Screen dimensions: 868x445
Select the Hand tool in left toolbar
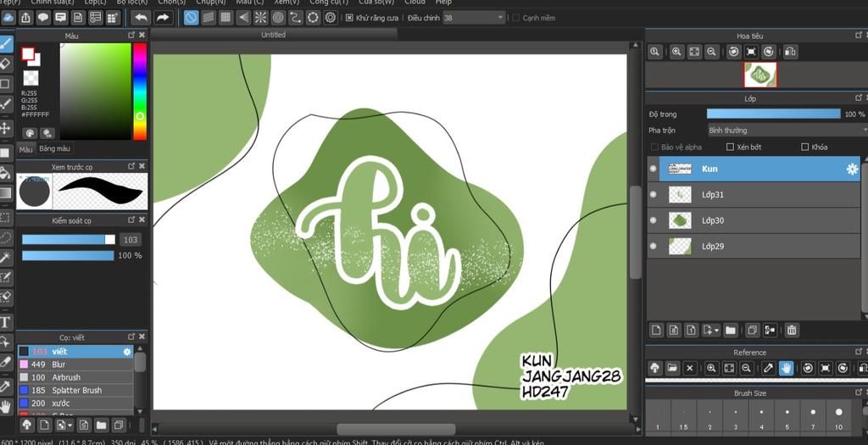point(6,407)
